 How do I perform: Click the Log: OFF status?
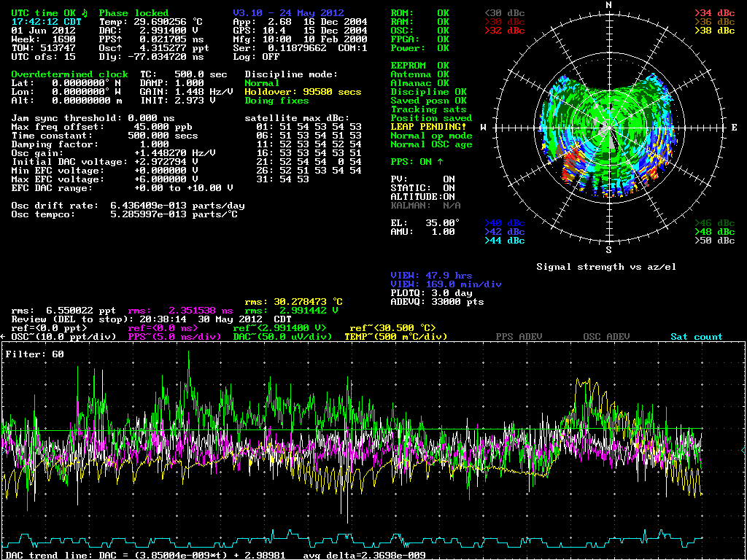click(256, 57)
